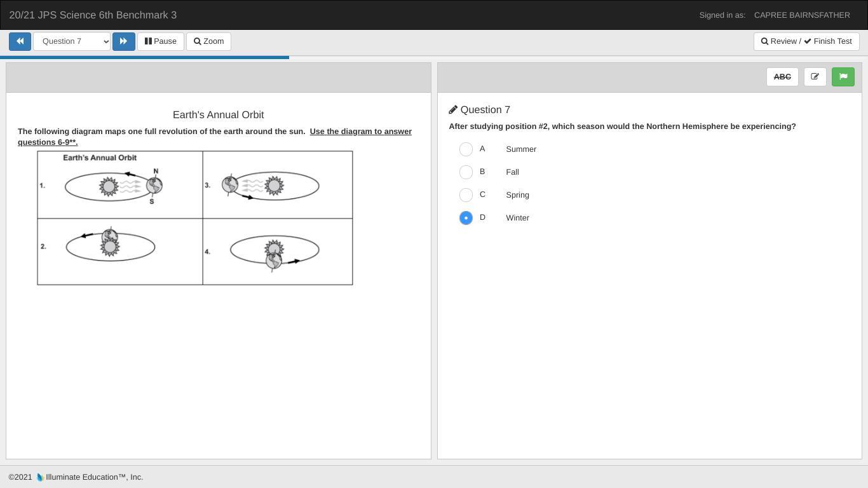Screen dimensions: 868x488
Task: Advance to the next question with the forward arrow
Action: (x=123, y=41)
